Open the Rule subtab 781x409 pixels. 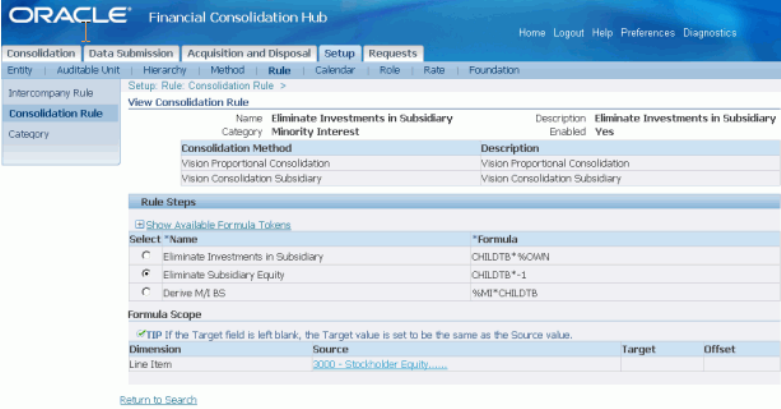(x=279, y=71)
